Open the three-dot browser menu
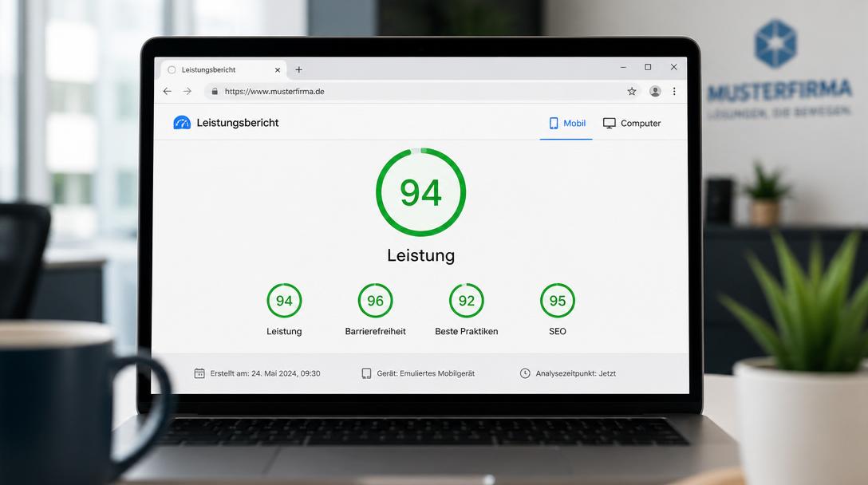Viewport: 868px width, 485px height. [673, 92]
